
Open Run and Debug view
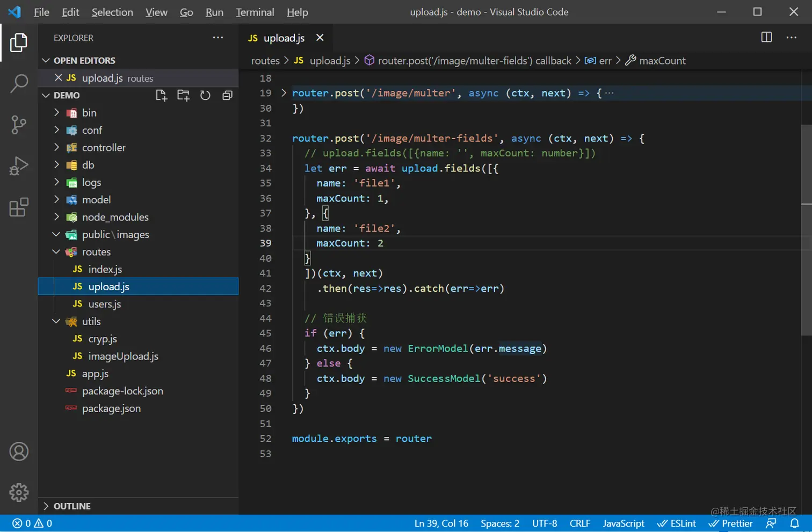tap(19, 166)
